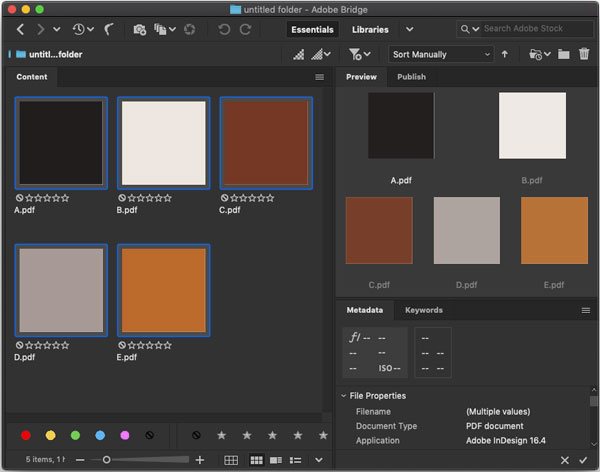Toggle ascending sort order arrow

click(x=504, y=54)
